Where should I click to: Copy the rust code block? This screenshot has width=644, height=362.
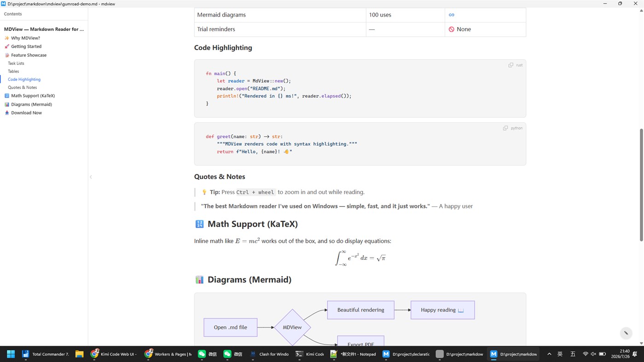511,65
